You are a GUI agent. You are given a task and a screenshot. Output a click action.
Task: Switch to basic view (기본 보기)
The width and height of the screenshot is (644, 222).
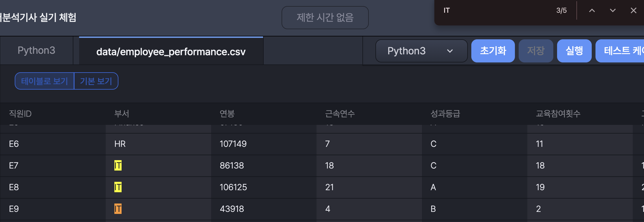point(96,81)
